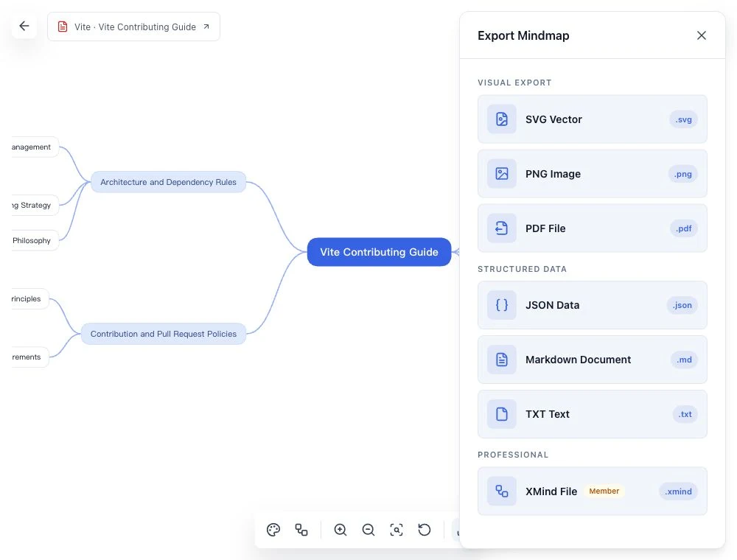The height and width of the screenshot is (560, 737).
Task: Click the external link arrow next to Vite Contributing Guide
Action: click(x=206, y=27)
